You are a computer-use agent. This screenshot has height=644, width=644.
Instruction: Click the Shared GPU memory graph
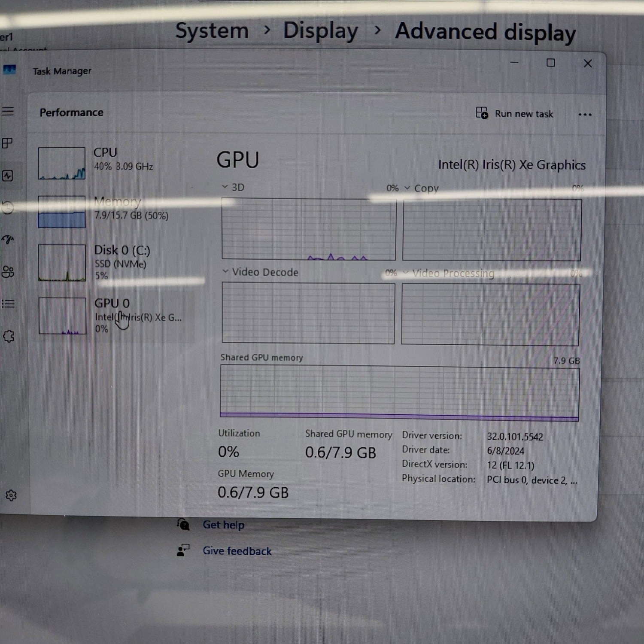pyautogui.click(x=399, y=393)
